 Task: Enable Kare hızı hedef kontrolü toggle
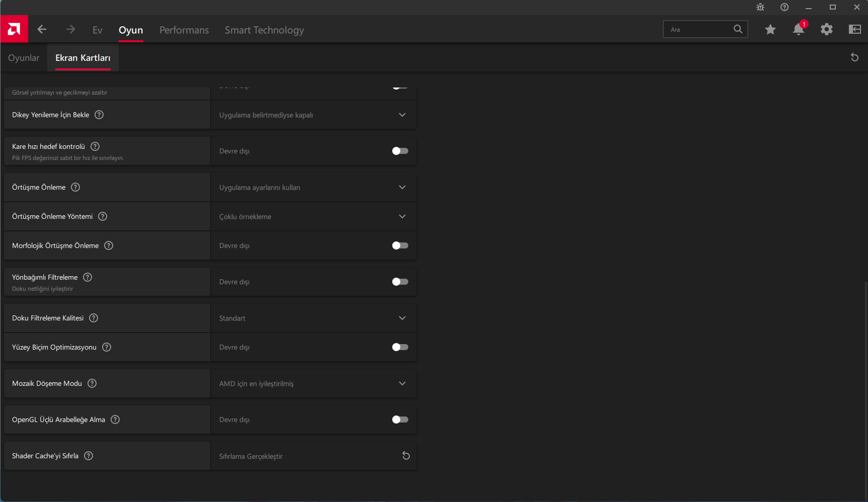pyautogui.click(x=400, y=151)
